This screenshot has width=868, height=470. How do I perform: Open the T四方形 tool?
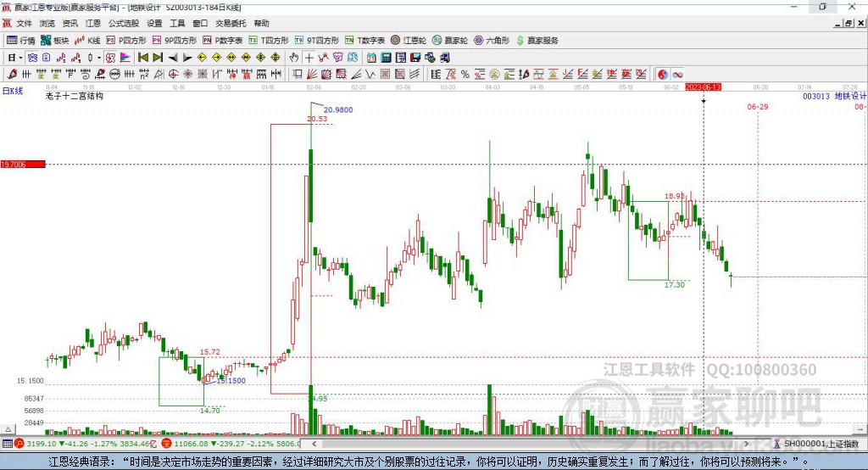coord(269,41)
